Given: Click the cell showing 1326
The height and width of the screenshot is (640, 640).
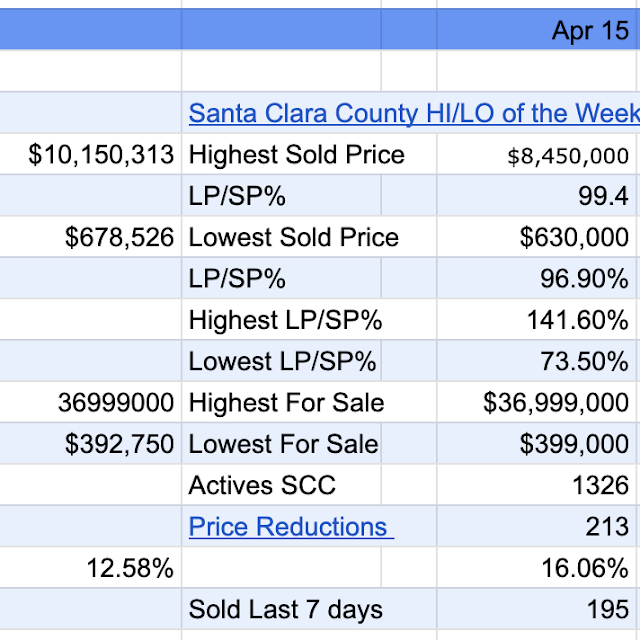Looking at the screenshot, I should (599, 486).
